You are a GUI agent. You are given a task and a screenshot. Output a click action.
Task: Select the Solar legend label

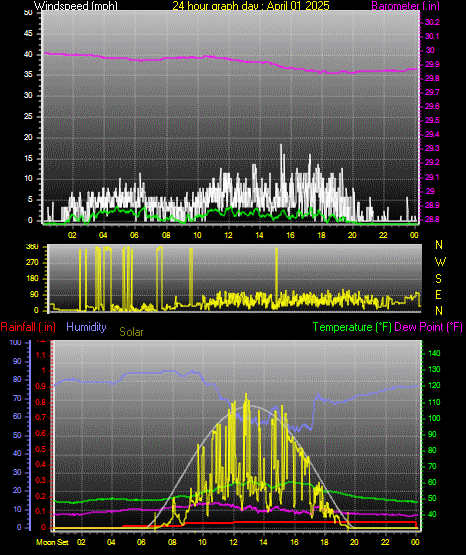131,332
